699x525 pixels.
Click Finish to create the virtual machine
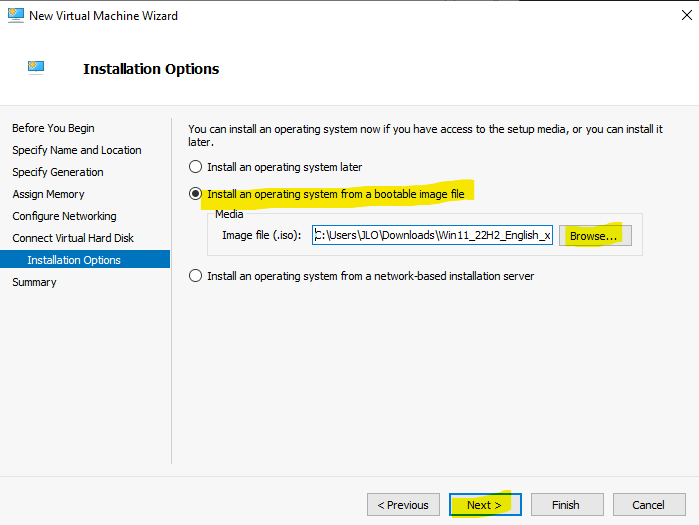tap(567, 504)
